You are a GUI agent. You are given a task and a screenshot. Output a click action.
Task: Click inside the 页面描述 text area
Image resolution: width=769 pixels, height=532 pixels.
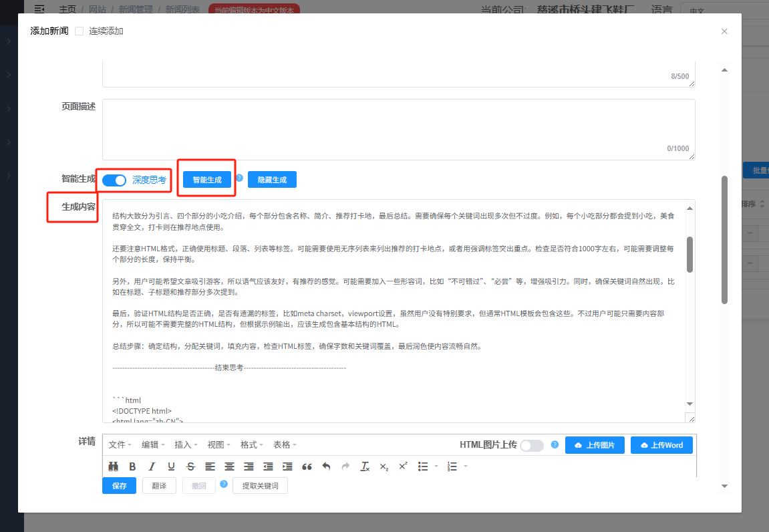[x=398, y=130]
